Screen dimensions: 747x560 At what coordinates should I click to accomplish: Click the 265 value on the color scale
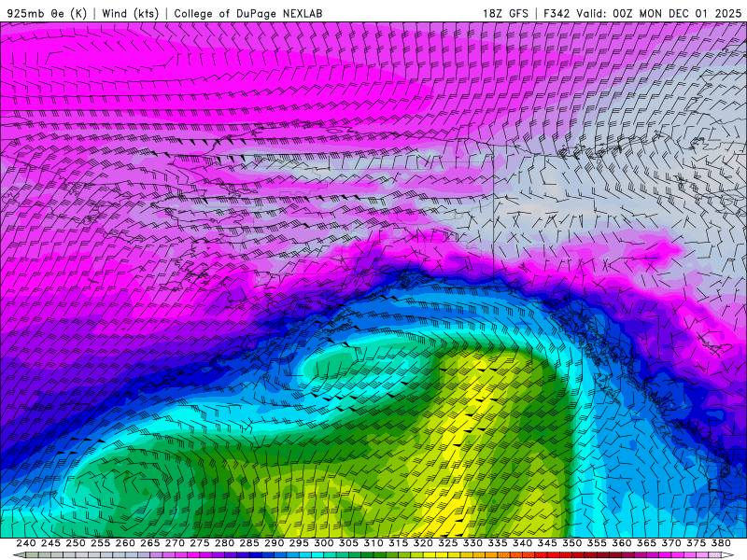pos(149,543)
